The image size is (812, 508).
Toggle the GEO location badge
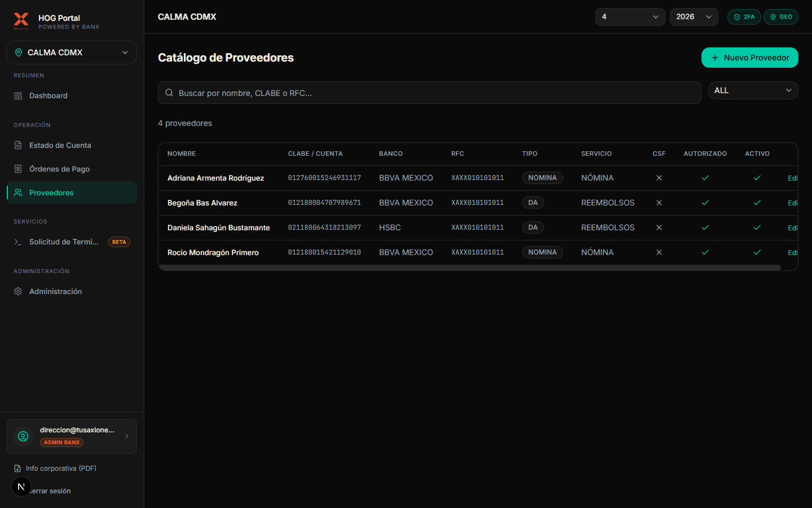(781, 17)
